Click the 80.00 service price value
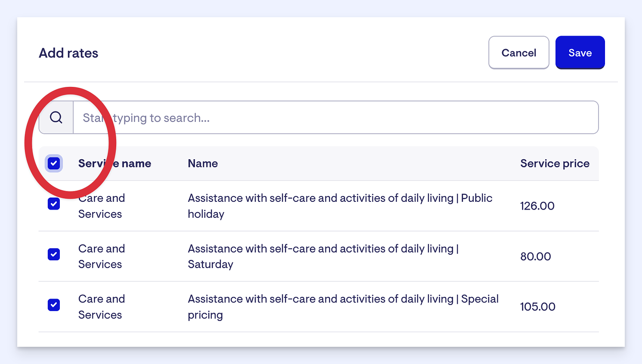The width and height of the screenshot is (642, 364). (535, 256)
